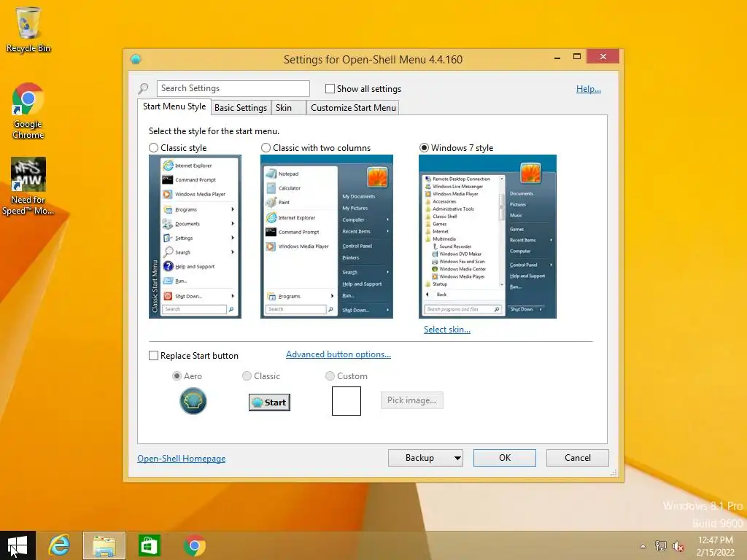Image resolution: width=747 pixels, height=560 pixels.
Task: Open the Backup dropdown arrow
Action: pos(457,458)
